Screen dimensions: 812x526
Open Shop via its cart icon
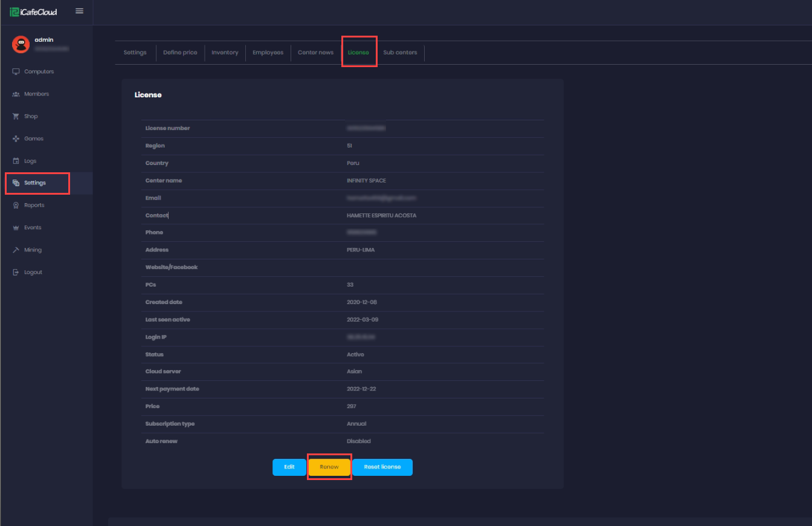coord(16,116)
